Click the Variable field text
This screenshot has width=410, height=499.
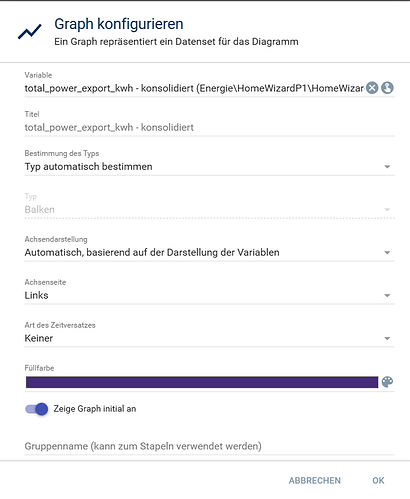[x=194, y=88]
